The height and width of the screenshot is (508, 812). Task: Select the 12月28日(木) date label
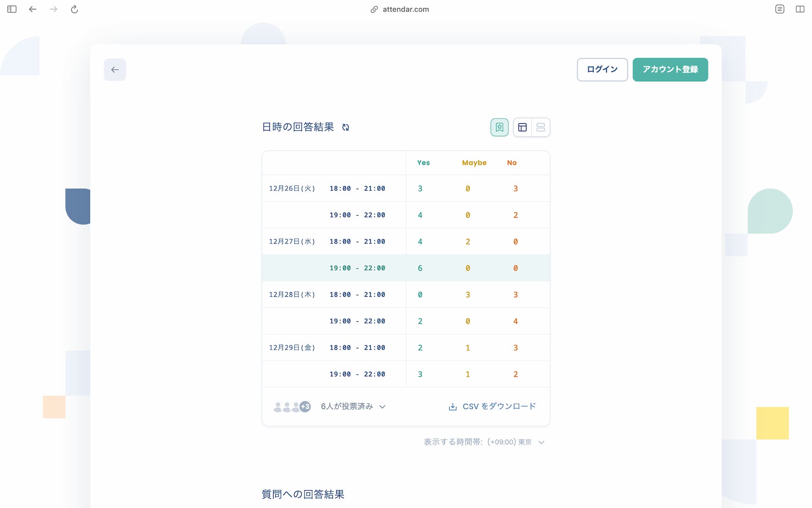pyautogui.click(x=292, y=295)
